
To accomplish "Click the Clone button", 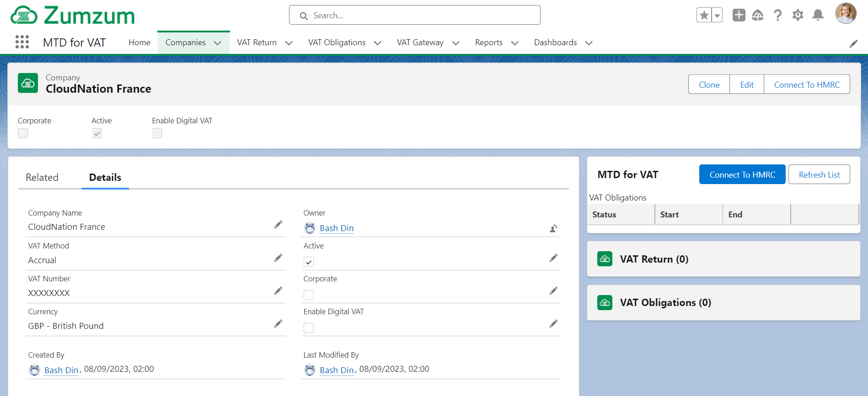I will [x=709, y=84].
